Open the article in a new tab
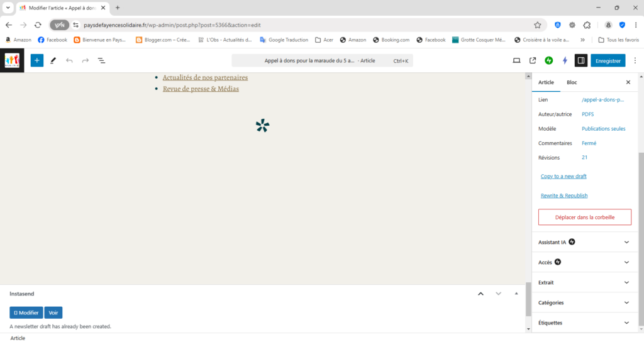644x342 pixels. 533,61
